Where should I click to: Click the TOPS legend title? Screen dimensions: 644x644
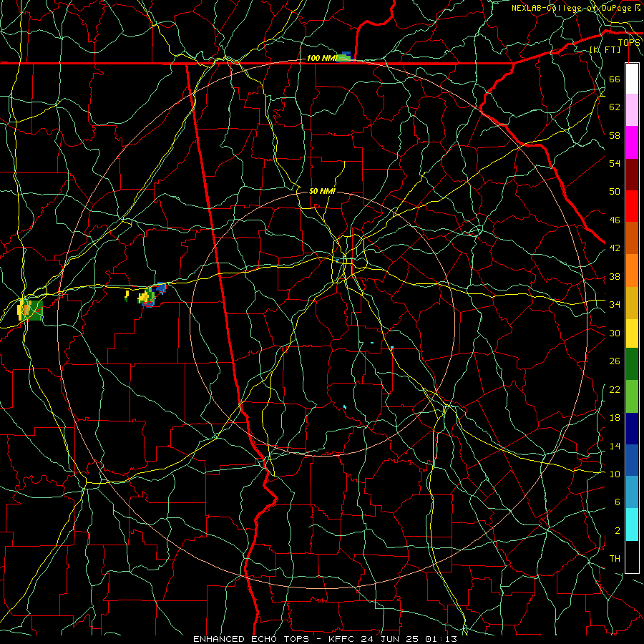point(629,43)
